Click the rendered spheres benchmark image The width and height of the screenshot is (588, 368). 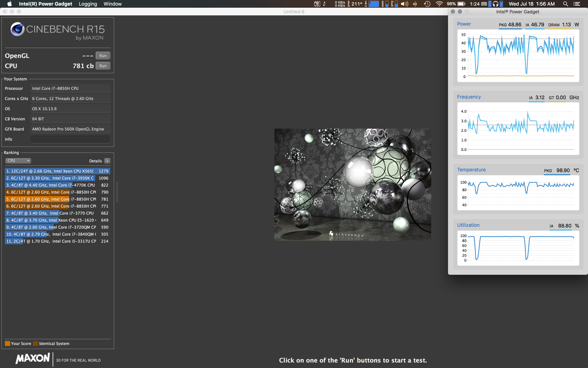353,185
